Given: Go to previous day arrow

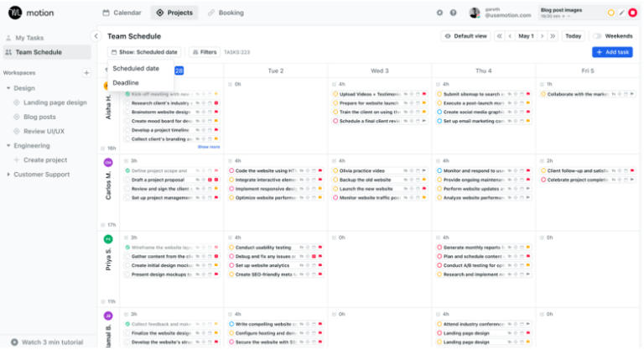Looking at the screenshot, I should coord(510,36).
